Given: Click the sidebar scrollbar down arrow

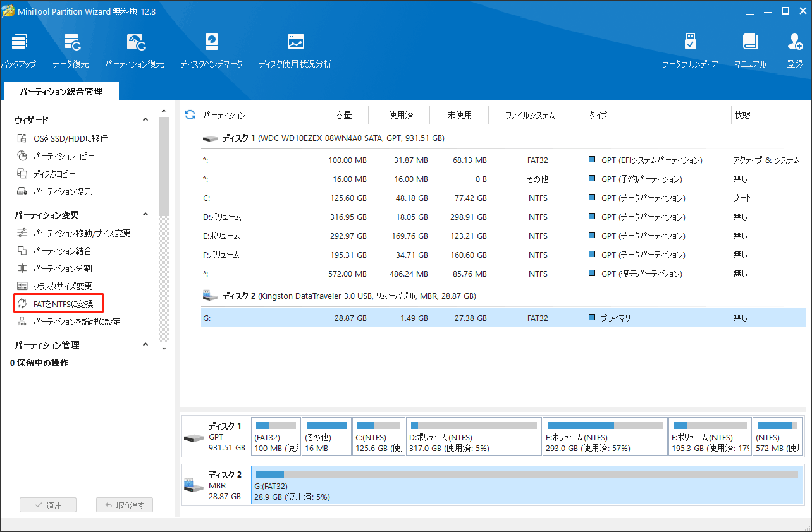Looking at the screenshot, I should 164,348.
